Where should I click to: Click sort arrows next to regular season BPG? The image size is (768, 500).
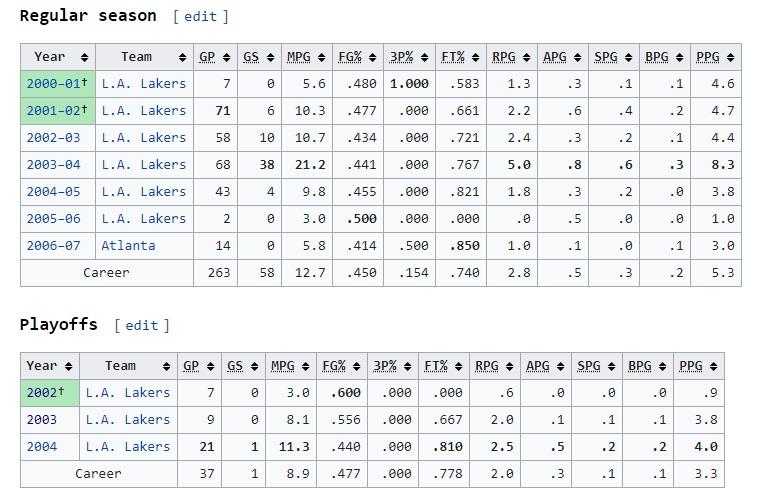[x=679, y=57]
